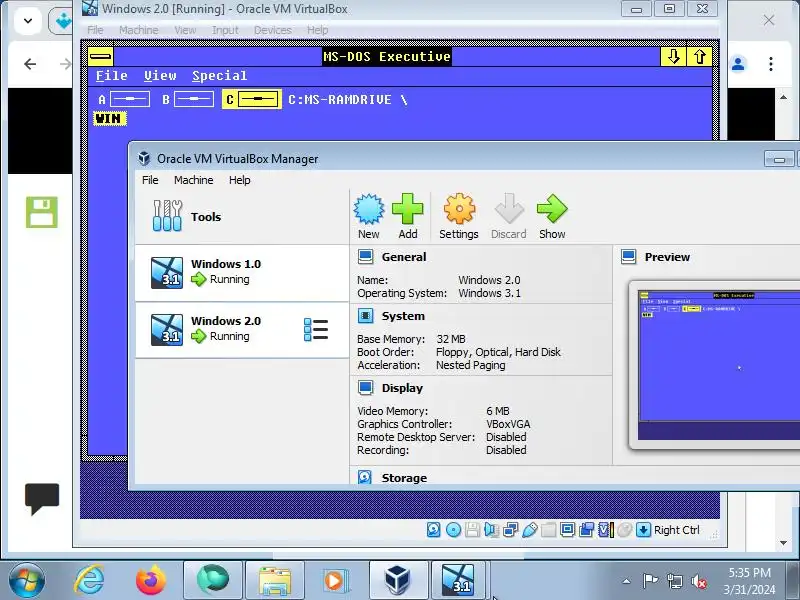Open Internet Explorer from the taskbar
Image resolution: width=800 pixels, height=600 pixels.
89,581
